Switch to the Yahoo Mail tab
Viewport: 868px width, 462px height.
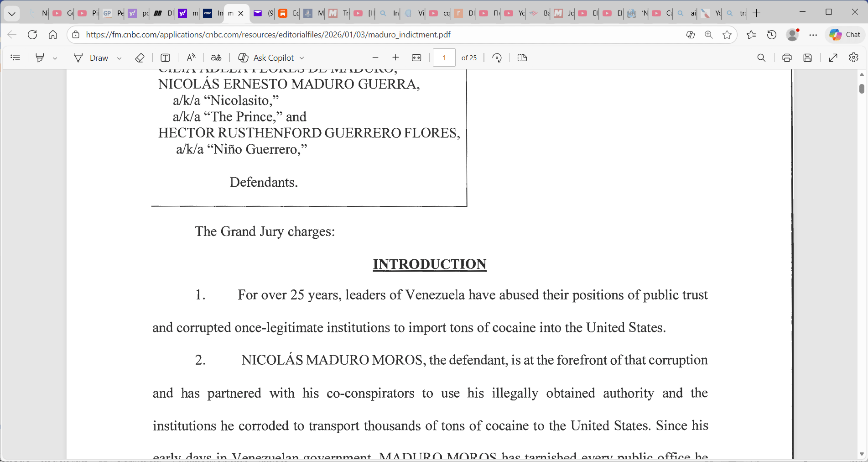click(263, 14)
